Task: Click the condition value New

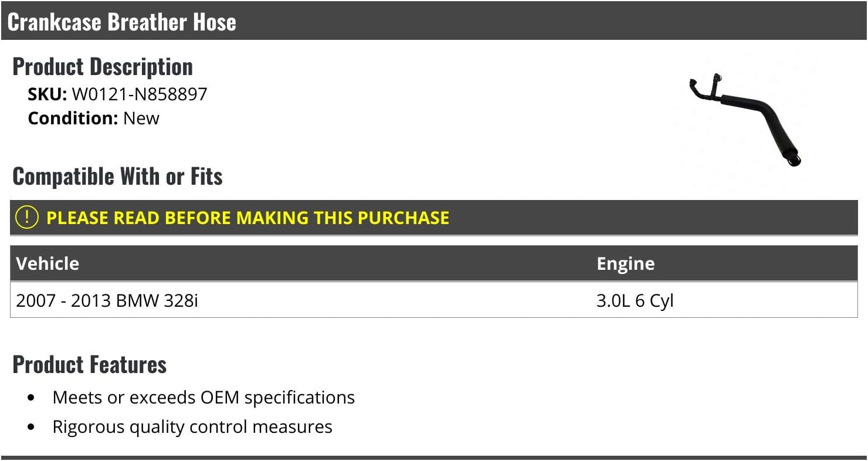Action: pos(141,118)
